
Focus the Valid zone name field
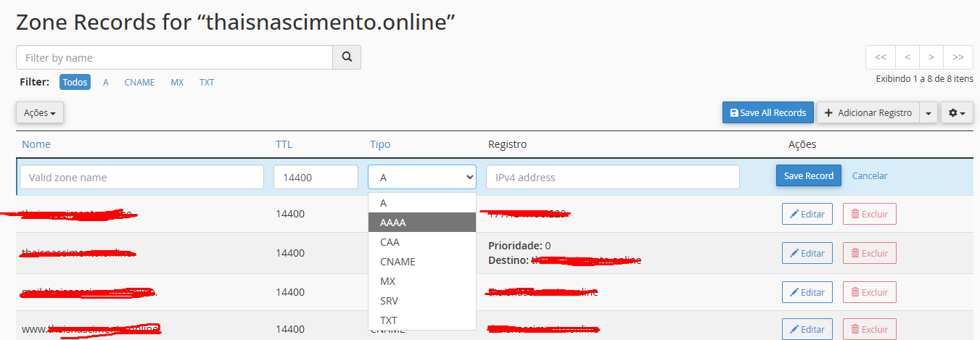pyautogui.click(x=141, y=177)
